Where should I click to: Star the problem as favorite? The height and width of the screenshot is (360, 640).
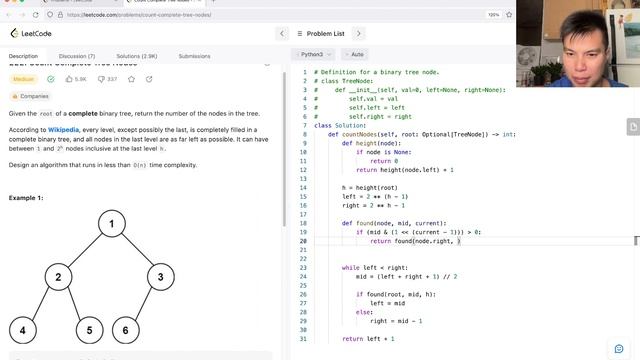click(131, 79)
